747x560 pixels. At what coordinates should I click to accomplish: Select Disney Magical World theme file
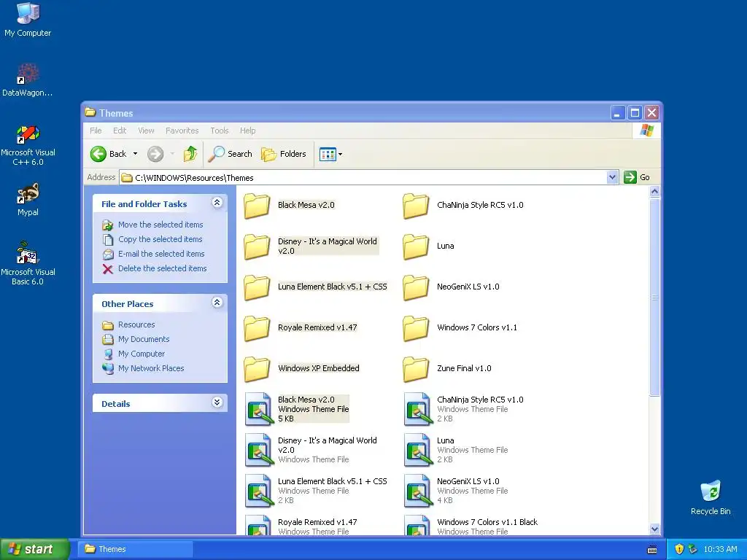[311, 449]
